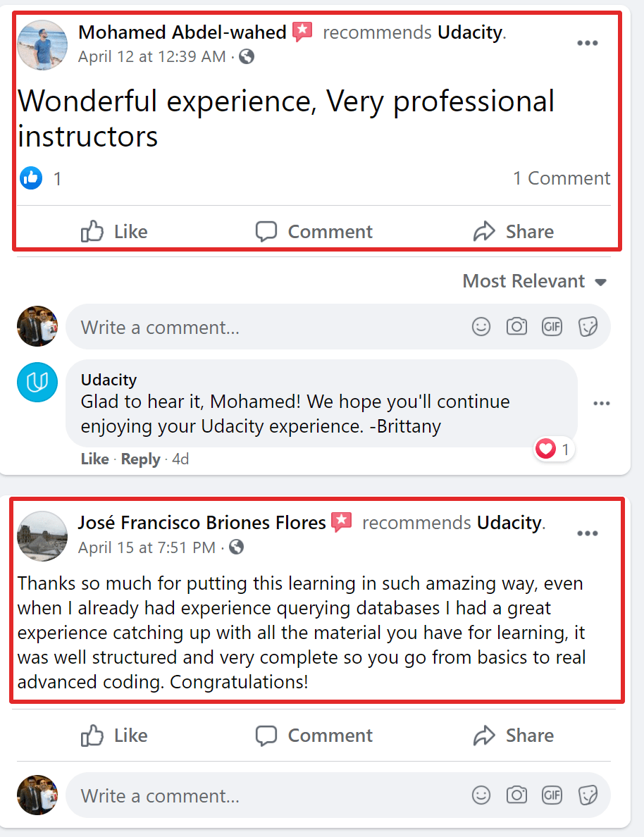Click emoji icon in bottom comment box
The image size is (644, 837).
(x=481, y=795)
